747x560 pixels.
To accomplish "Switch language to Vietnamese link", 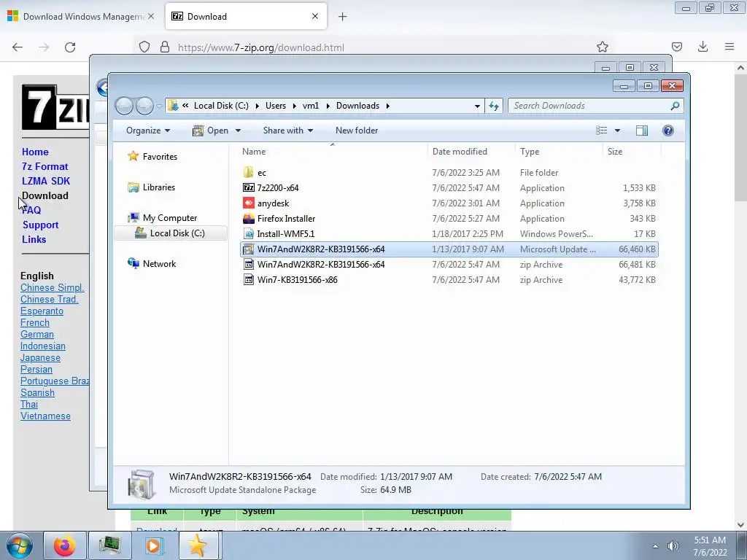I will (45, 416).
